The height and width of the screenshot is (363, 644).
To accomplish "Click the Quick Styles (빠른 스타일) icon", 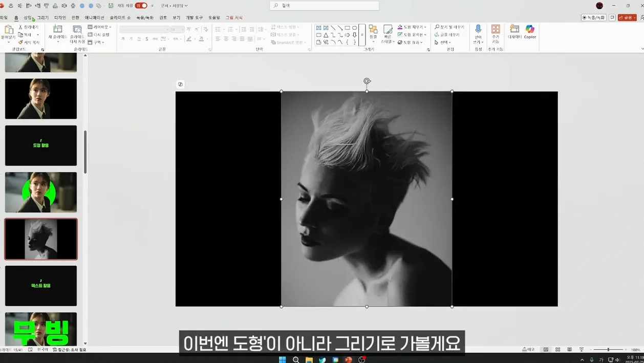I will 388,29.
